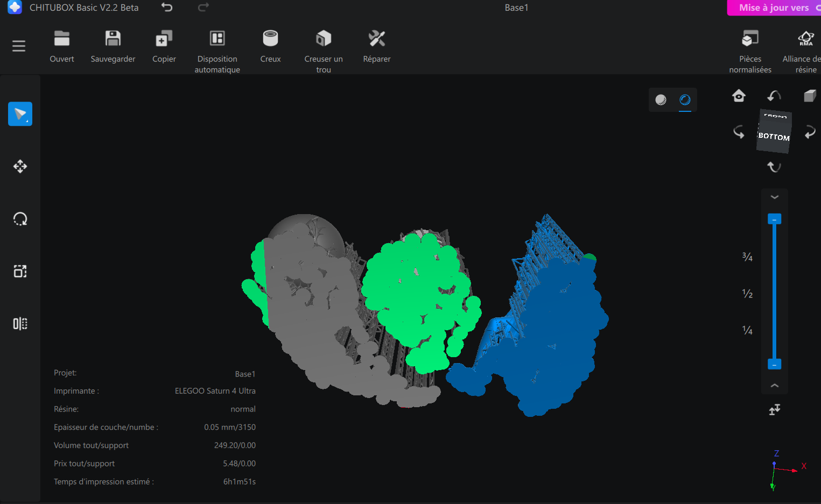The image size is (821, 504).
Task: Switch to solid shading view mode
Action: click(x=661, y=100)
